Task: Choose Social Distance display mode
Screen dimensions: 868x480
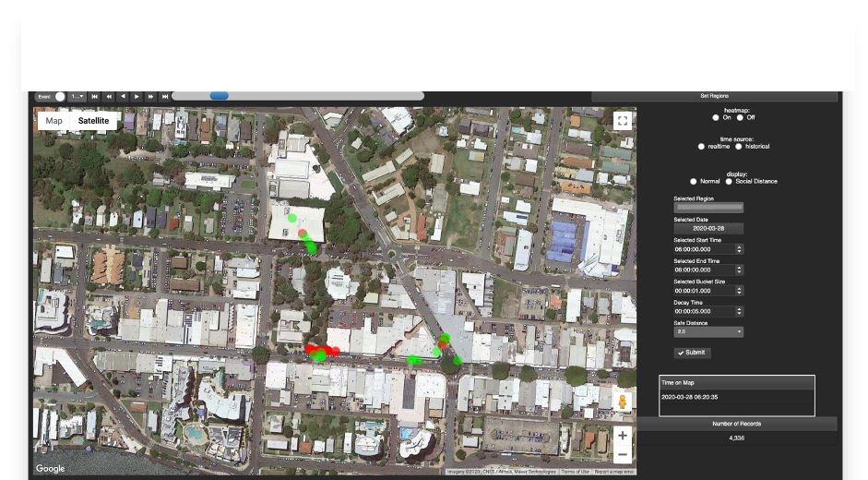Action: (x=729, y=182)
